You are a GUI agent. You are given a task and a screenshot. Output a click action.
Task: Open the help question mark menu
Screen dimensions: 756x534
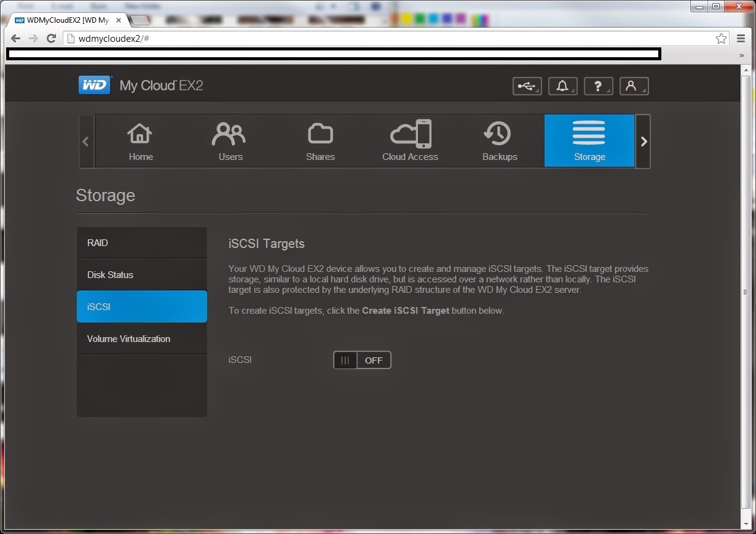click(x=598, y=86)
